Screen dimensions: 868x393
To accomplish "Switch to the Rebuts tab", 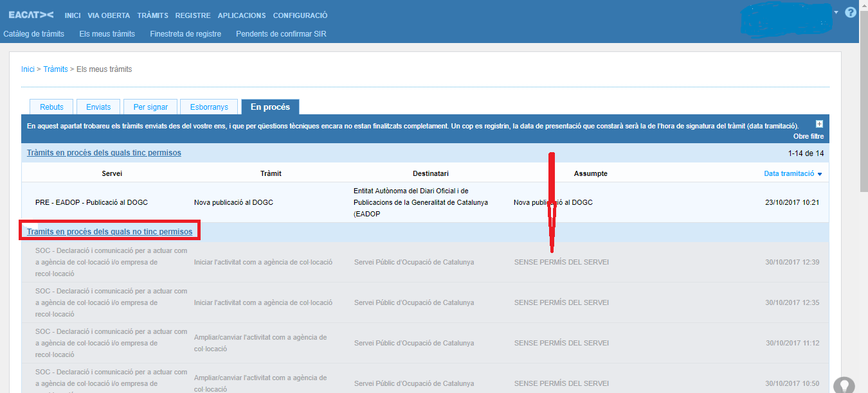I will pos(51,107).
